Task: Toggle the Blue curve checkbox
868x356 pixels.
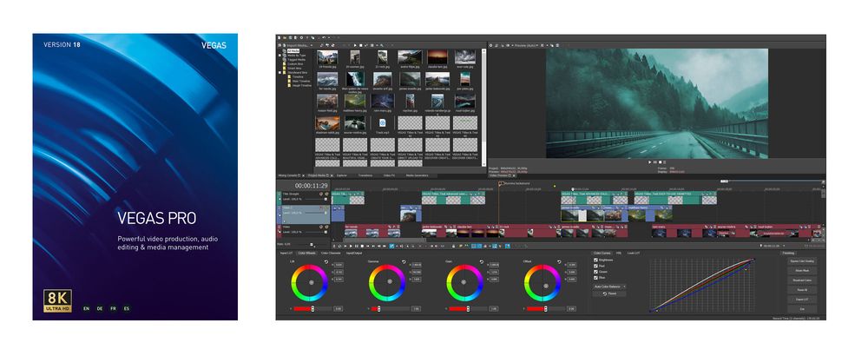Action: [x=595, y=278]
